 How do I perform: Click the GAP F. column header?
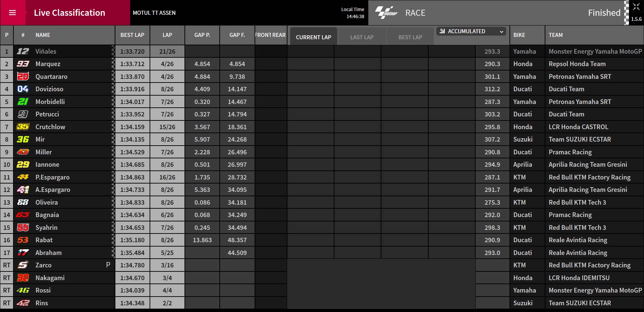click(x=237, y=35)
